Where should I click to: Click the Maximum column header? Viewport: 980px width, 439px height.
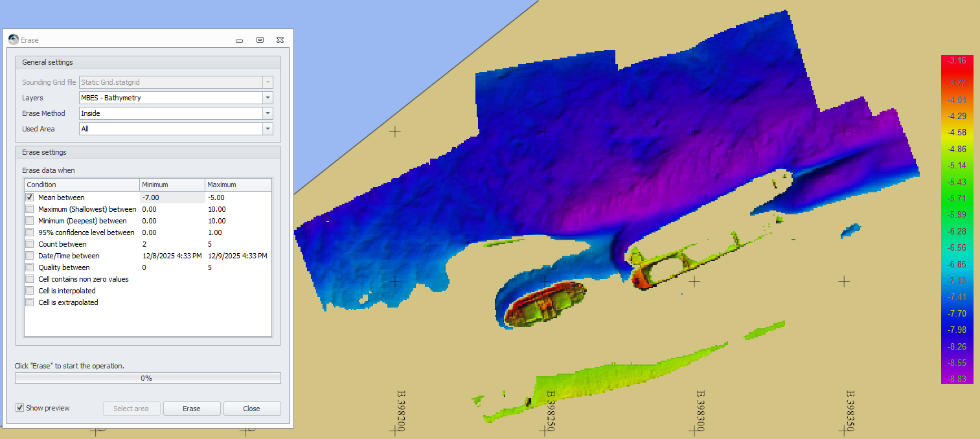tap(238, 185)
